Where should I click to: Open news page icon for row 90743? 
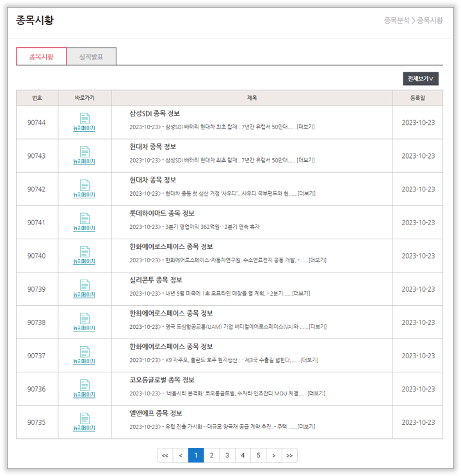[85, 155]
